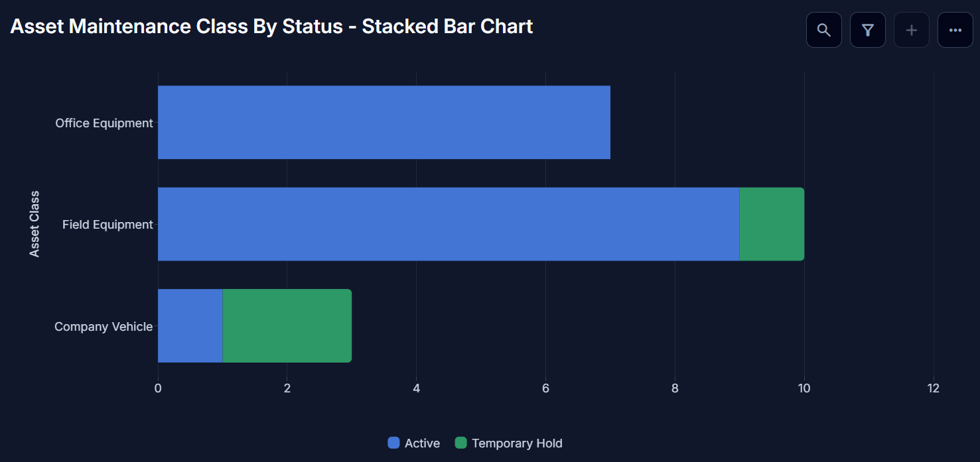This screenshot has height=462, width=980.
Task: Open the funnel filter icon
Action: coord(868,30)
